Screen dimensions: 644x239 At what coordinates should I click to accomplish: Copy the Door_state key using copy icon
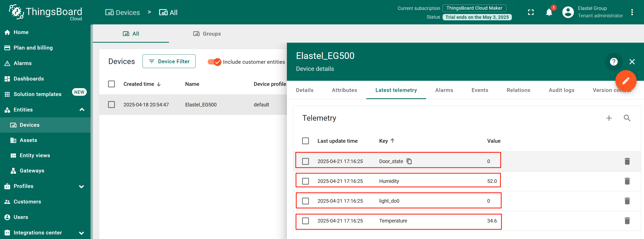point(409,161)
